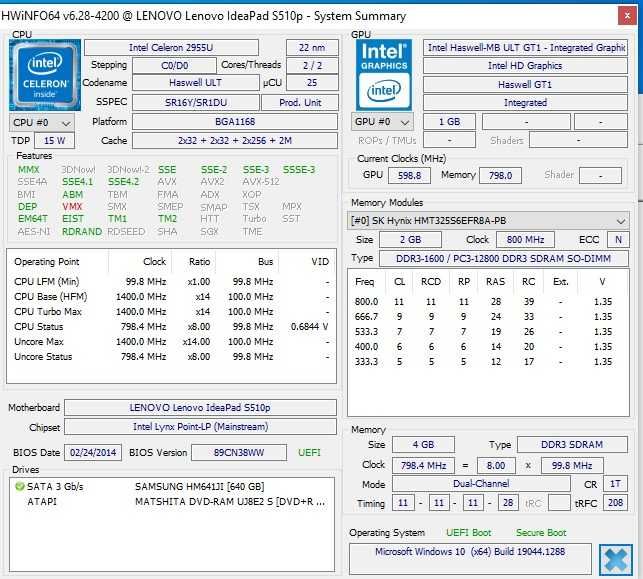
Task: Select the CPU Status row
Action: pos(171,327)
